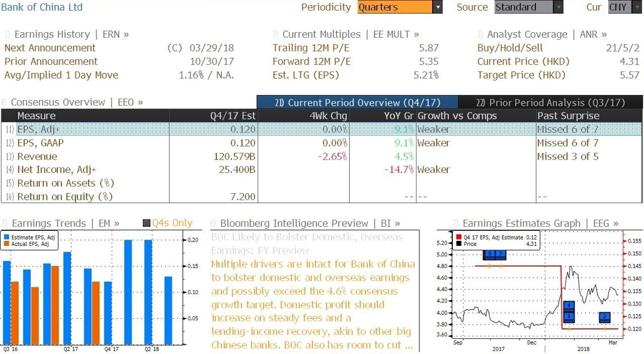Open Earnings Trends EM link
The image size is (644, 354).
click(x=65, y=223)
